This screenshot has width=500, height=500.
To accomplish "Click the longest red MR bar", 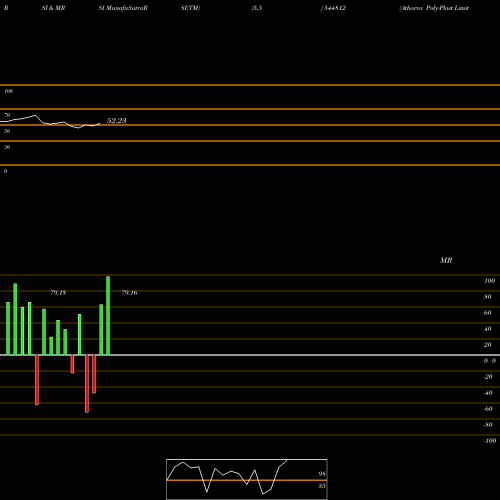I will click(87, 384).
